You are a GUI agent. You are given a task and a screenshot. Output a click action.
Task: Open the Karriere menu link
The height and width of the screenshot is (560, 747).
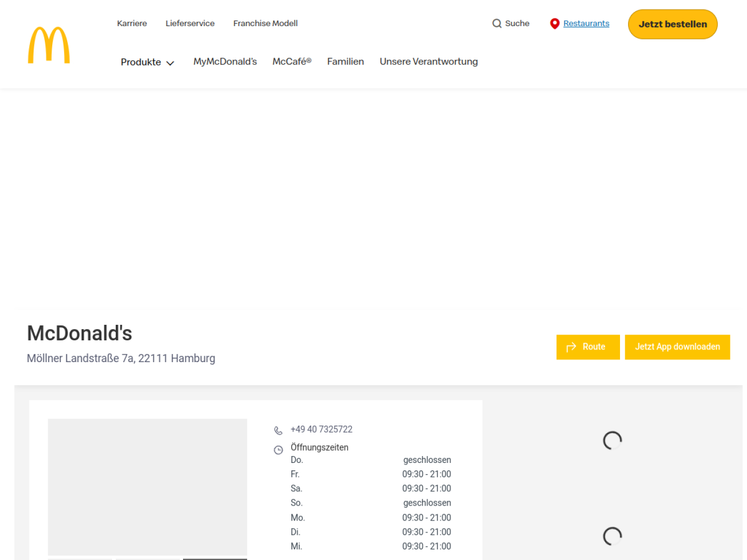tap(132, 23)
